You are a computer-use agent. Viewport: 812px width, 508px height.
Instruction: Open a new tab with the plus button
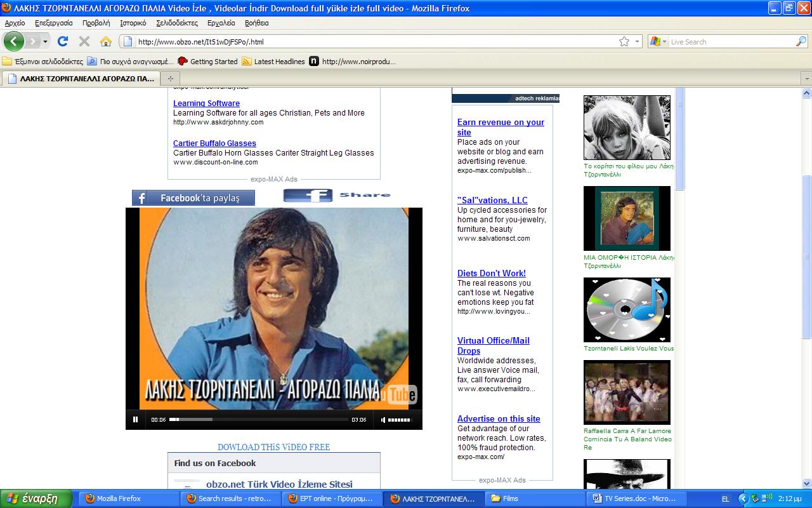[170, 79]
